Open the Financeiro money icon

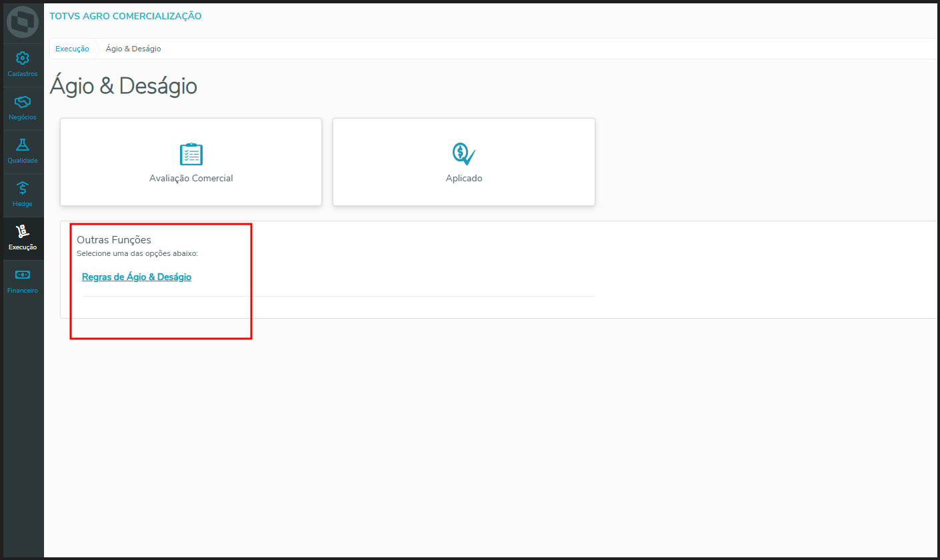[23, 275]
